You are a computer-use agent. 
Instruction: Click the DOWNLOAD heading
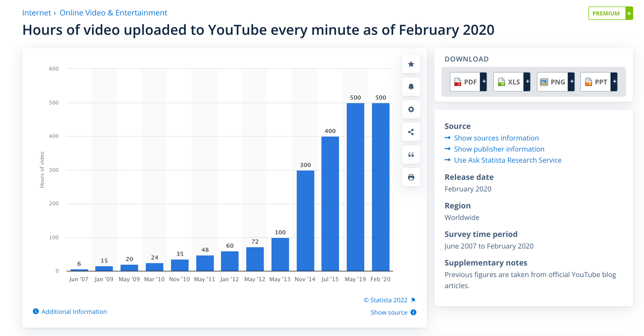tap(467, 59)
